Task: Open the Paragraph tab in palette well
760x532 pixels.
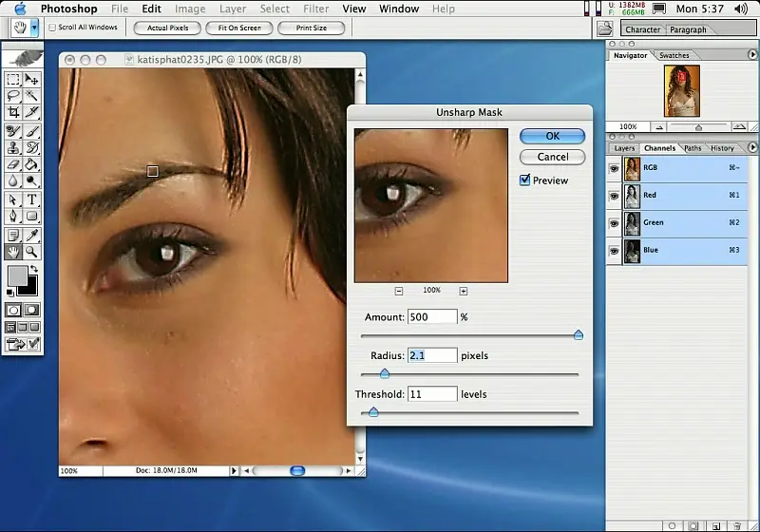Action: 688,29
